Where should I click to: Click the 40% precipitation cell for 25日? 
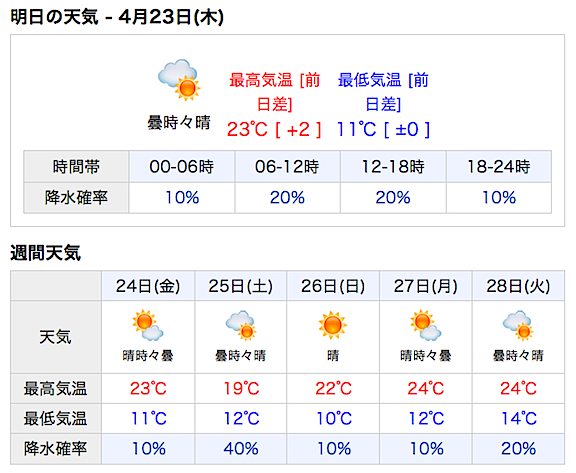coord(241,449)
